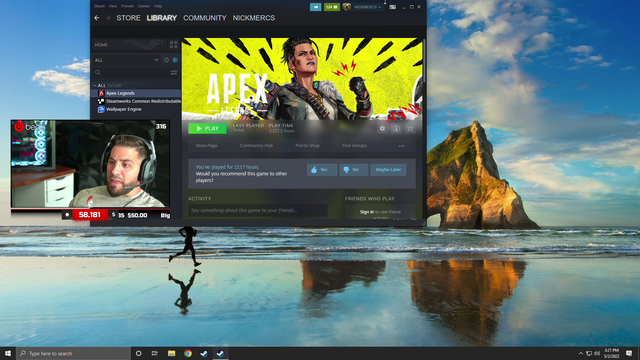Click the Wallpaper Engine list icon
640x360 pixels.
point(101,109)
